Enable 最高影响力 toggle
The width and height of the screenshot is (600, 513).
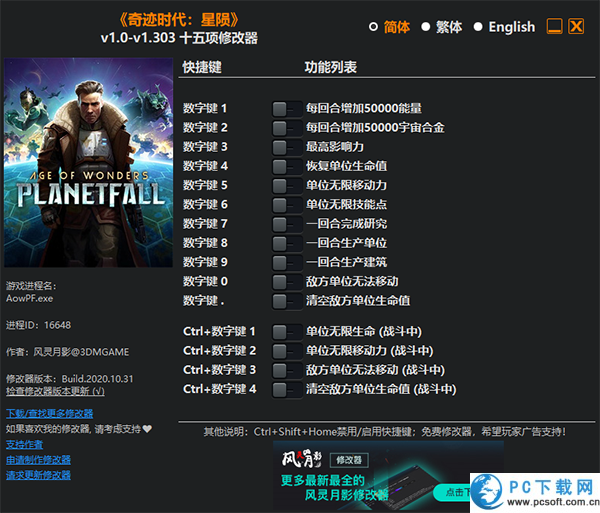[x=287, y=147]
